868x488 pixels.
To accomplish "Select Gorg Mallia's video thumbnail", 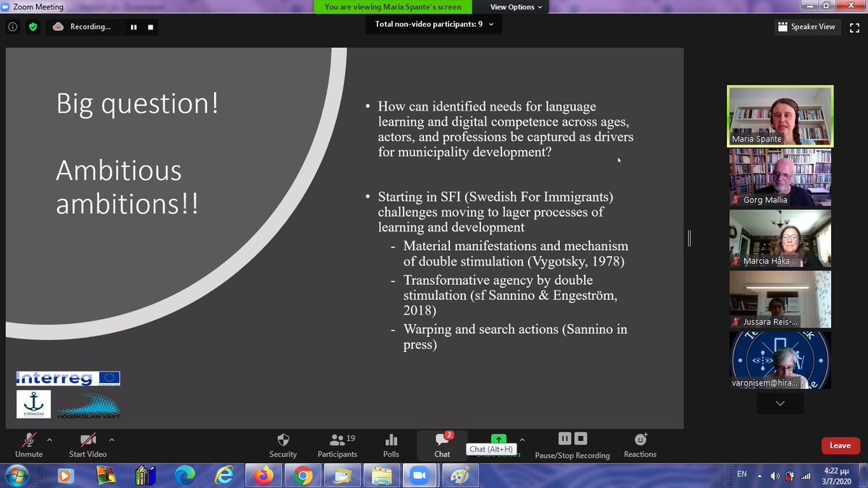I will 780,178.
